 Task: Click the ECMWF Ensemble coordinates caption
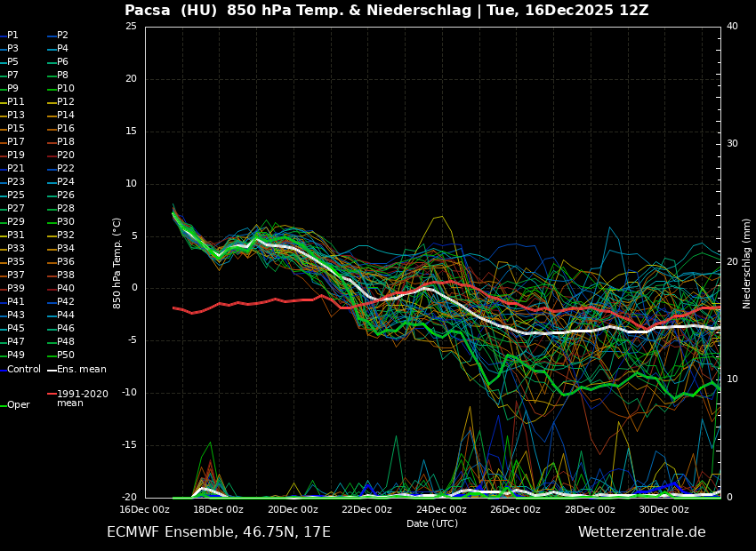(218, 532)
